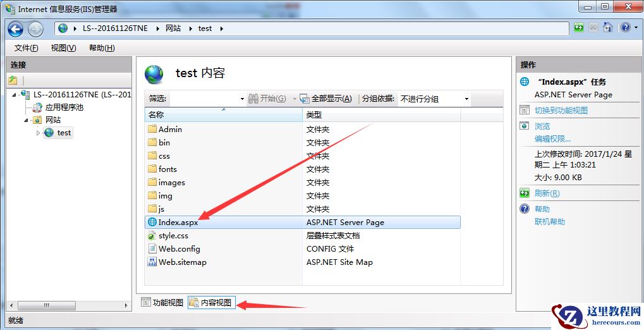Image resolution: width=644 pixels, height=330 pixels.
Task: Select 网站 node in the connections tree
Action: tap(53, 120)
